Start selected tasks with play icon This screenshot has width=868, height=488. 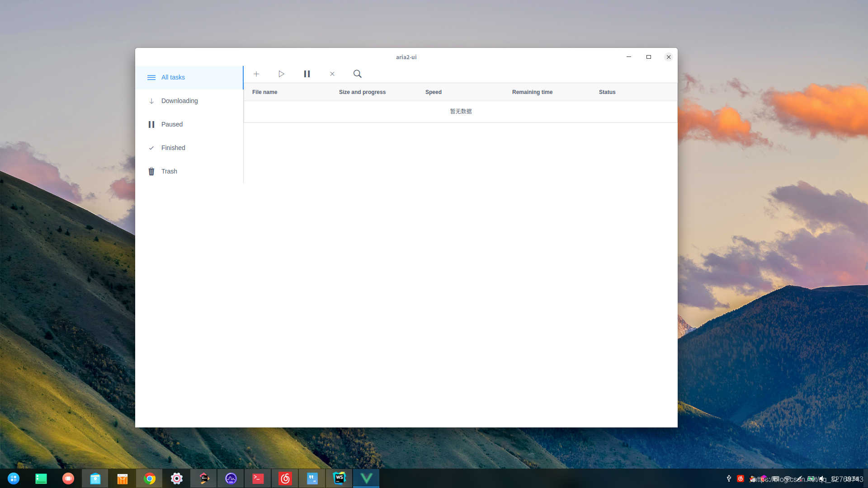click(x=281, y=74)
